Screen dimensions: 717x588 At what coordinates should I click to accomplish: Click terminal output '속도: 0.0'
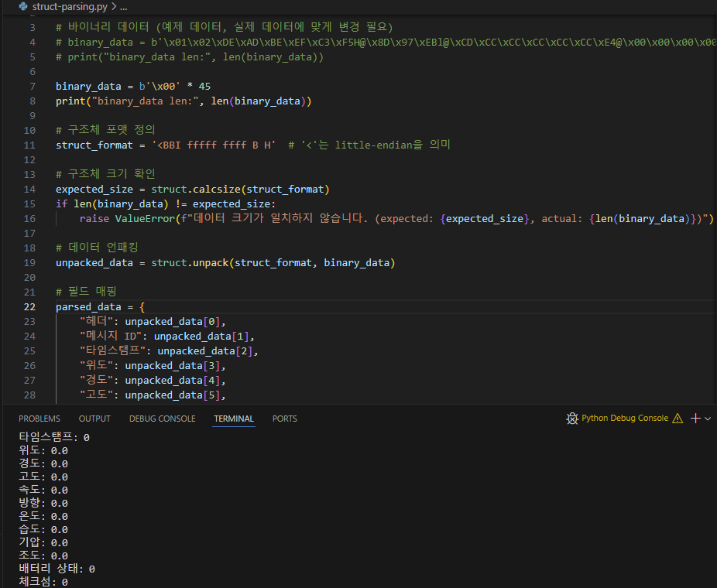(x=43, y=490)
